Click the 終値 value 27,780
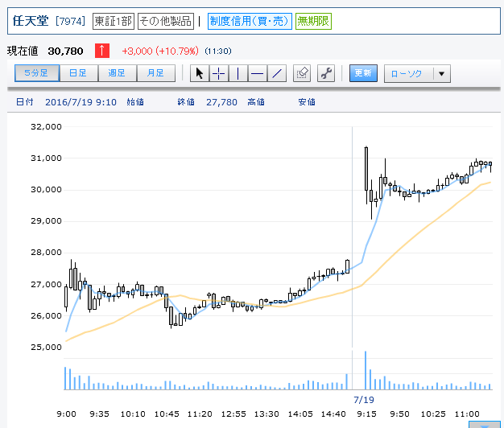Viewport: 504px width, 428px height. coord(221,102)
